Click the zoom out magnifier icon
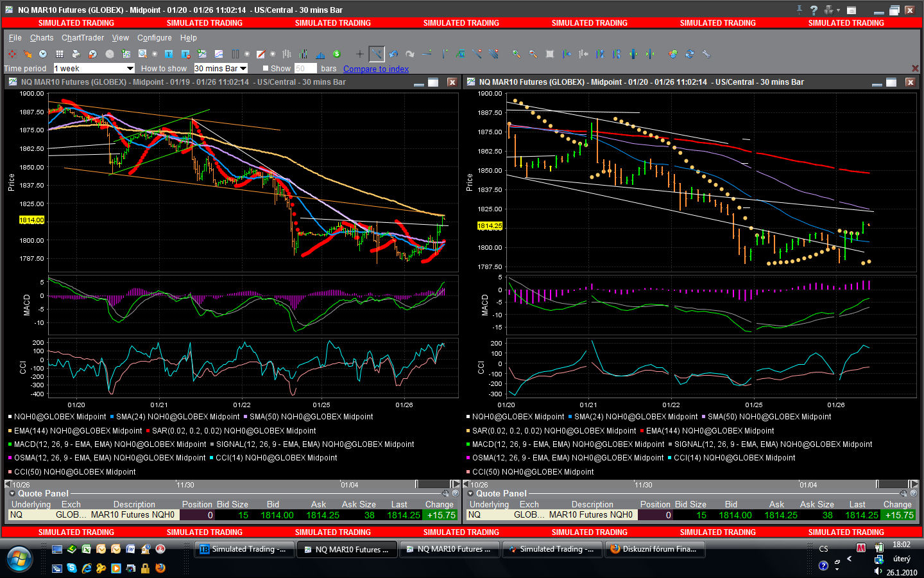This screenshot has width=924, height=578. (x=533, y=54)
